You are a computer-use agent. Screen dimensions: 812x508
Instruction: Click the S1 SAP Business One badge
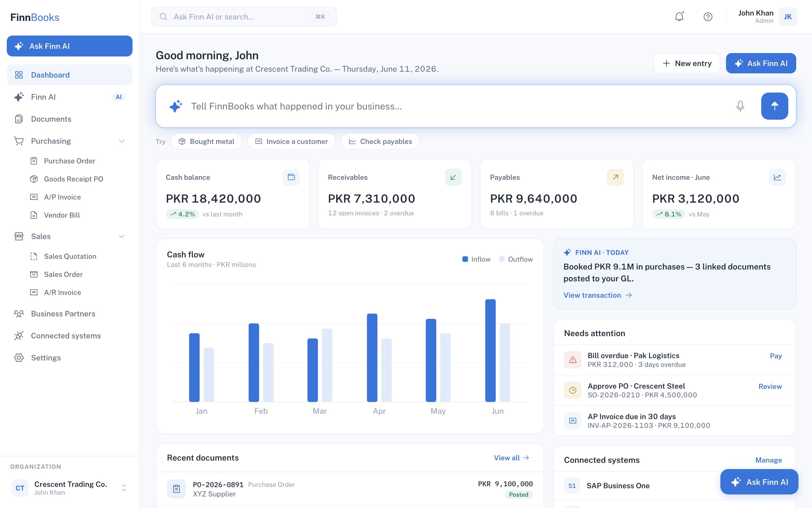click(572, 485)
